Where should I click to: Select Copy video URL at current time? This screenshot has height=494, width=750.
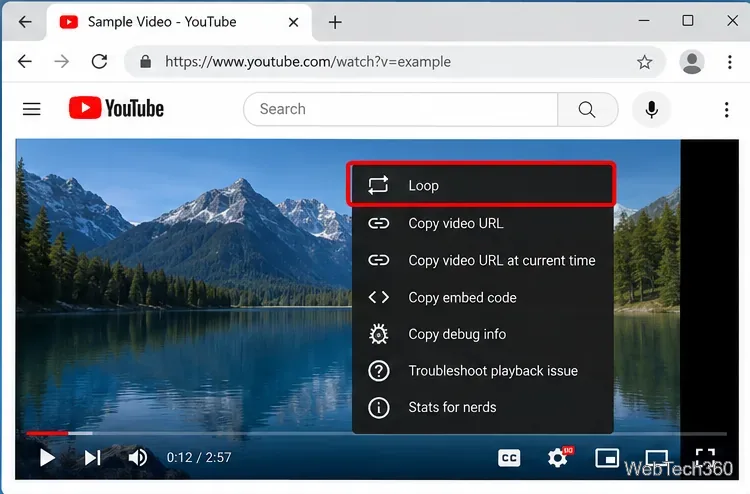[x=483, y=260]
